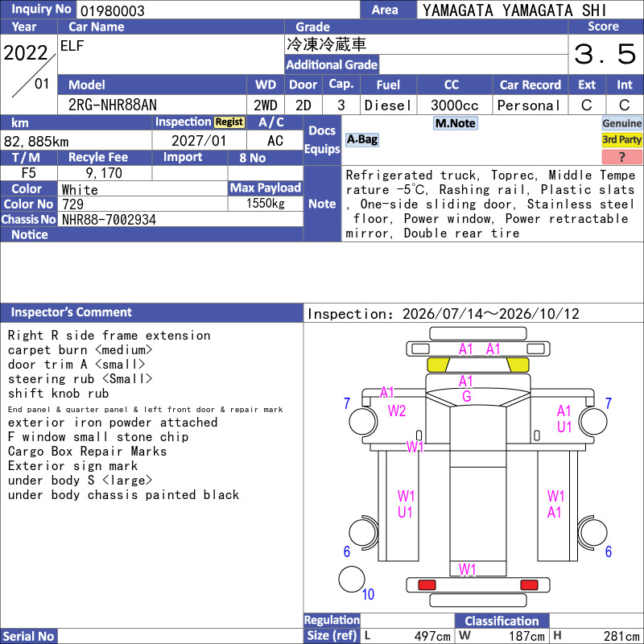Viewport: 644px width, 644px height.
Task: Click the car record value Personal
Action: click(529, 105)
